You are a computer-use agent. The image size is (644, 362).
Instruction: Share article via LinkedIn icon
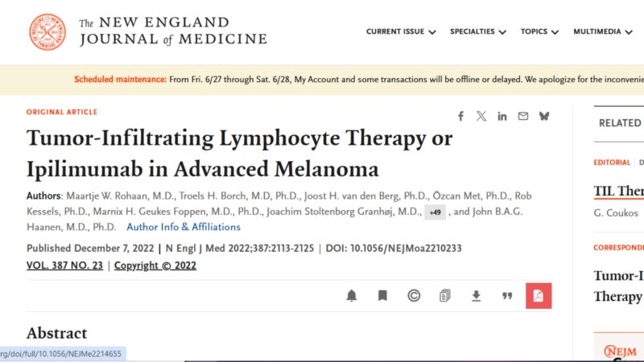click(x=502, y=117)
